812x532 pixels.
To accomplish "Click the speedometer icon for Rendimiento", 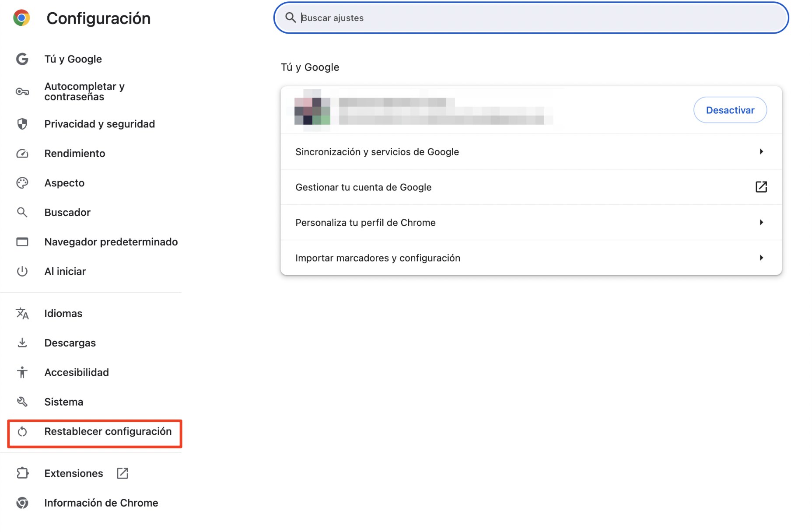I will click(x=22, y=153).
